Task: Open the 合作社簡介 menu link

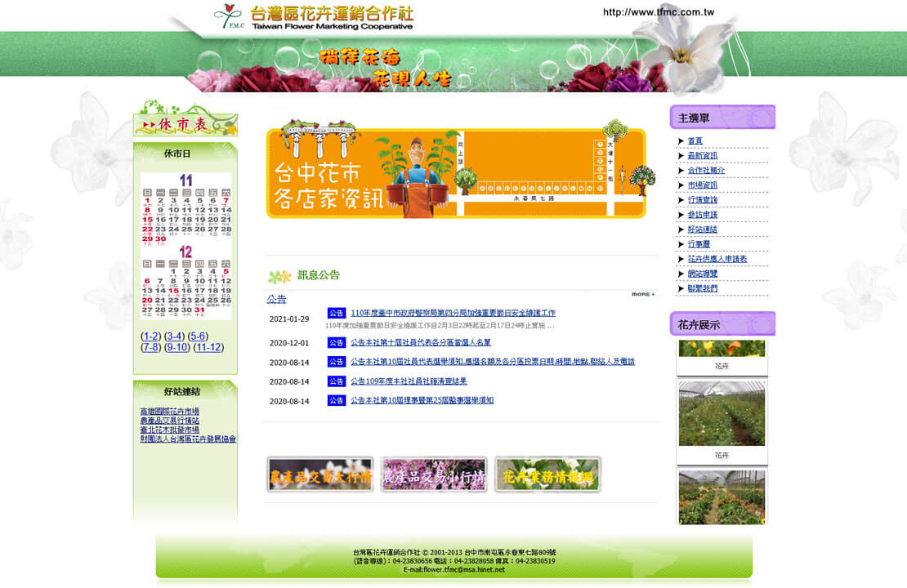Action: [x=706, y=171]
